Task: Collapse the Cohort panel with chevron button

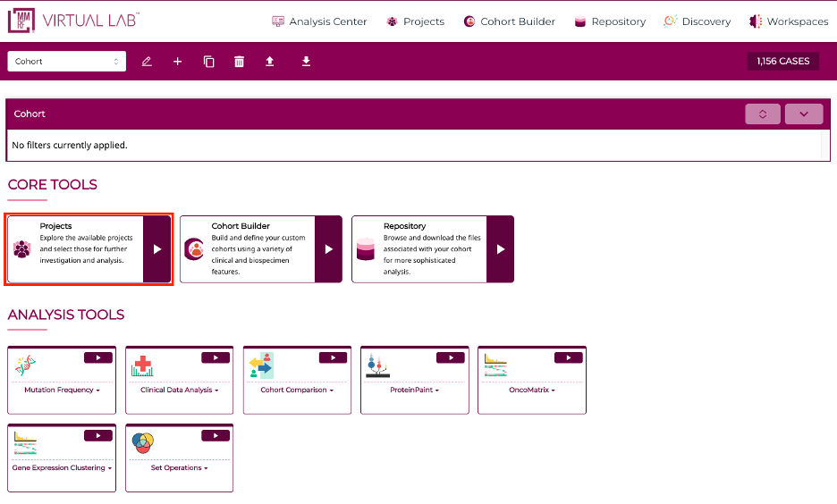Action: [x=804, y=114]
